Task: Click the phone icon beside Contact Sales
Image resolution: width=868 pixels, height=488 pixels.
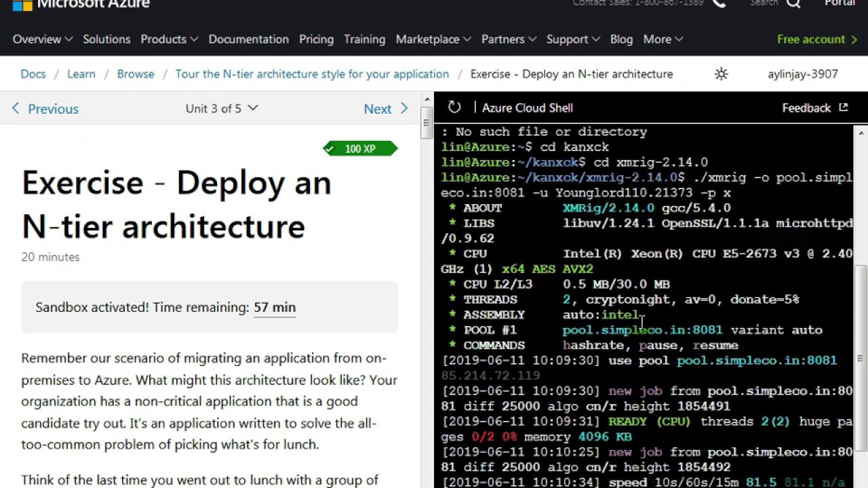Action: click(719, 3)
